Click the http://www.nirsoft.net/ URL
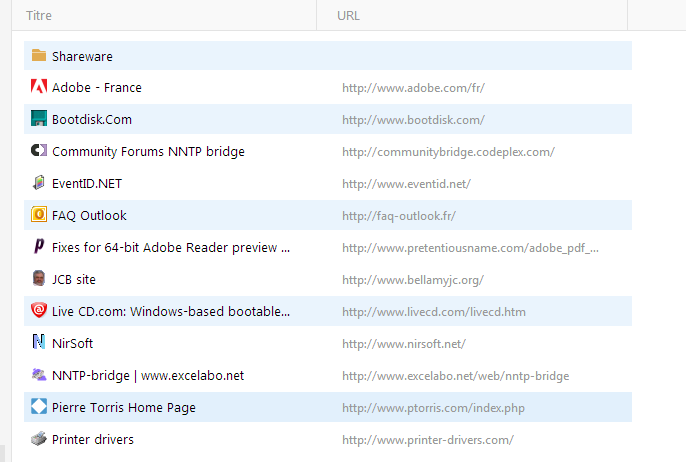The height and width of the screenshot is (462, 686). click(x=404, y=344)
